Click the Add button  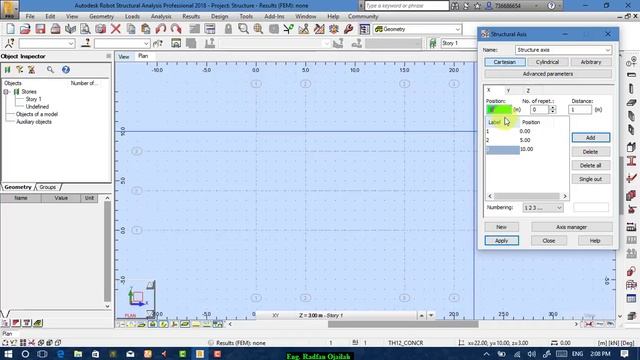coord(591,138)
